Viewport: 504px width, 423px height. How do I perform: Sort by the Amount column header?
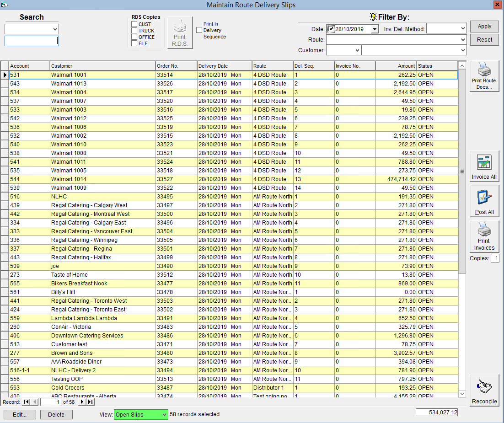pyautogui.click(x=397, y=66)
